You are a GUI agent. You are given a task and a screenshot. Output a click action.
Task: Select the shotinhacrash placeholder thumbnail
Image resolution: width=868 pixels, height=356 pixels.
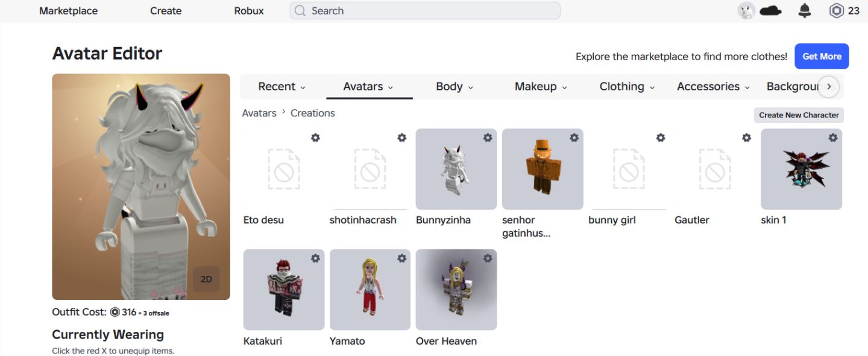pos(370,169)
